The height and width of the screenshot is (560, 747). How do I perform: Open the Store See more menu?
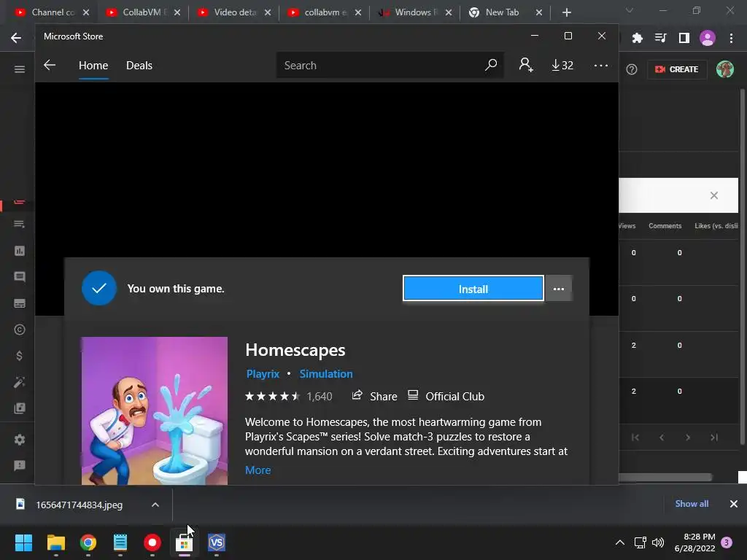pyautogui.click(x=601, y=65)
